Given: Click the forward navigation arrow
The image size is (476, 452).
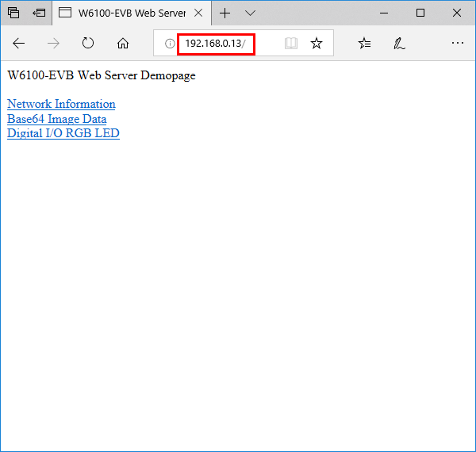Looking at the screenshot, I should [x=54, y=44].
